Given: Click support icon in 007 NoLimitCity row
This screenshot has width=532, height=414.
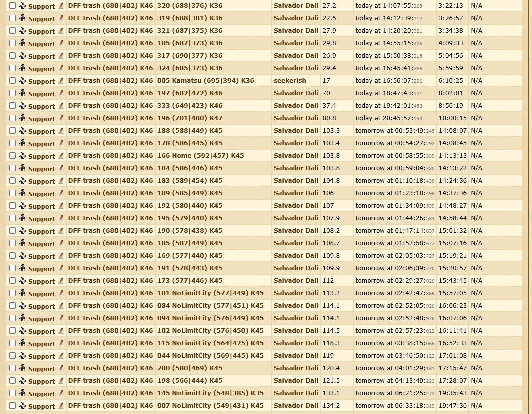Looking at the screenshot, I should [x=23, y=406].
